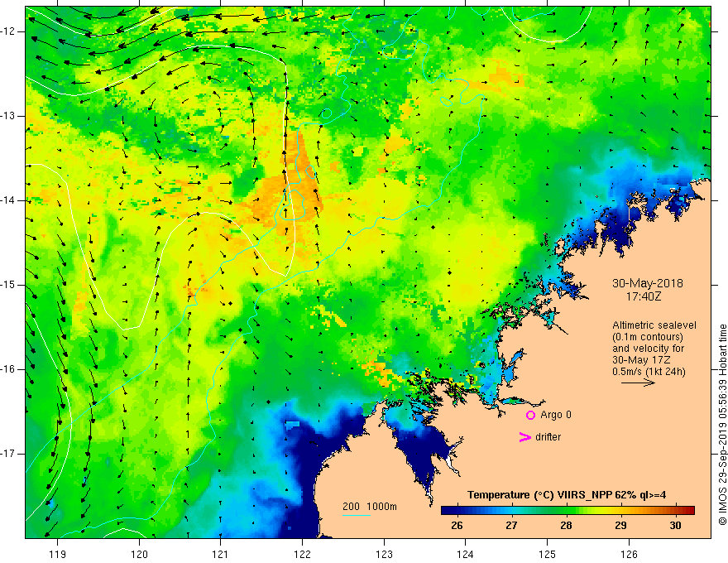
Task: Click the cyan isobath sample line under 200
Action: tap(356, 516)
